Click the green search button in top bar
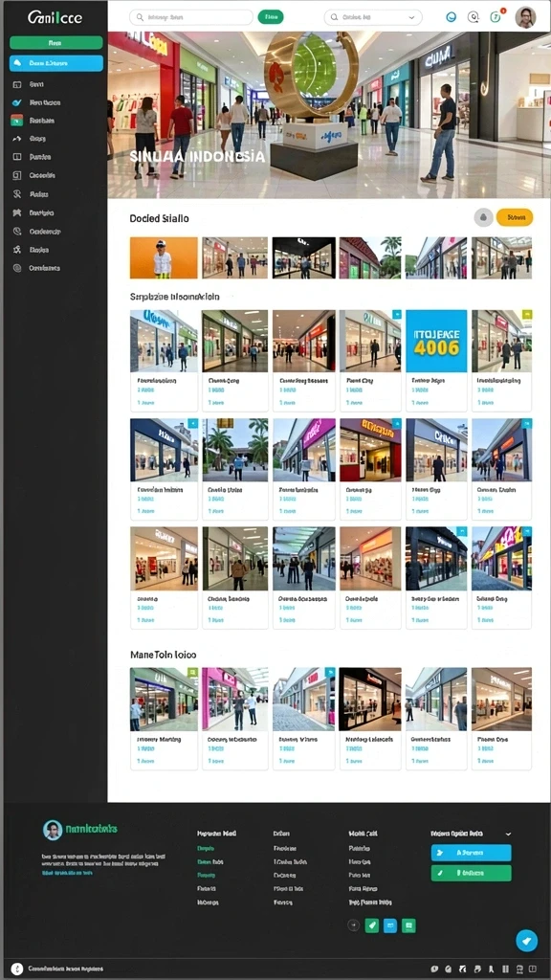551x980 pixels. click(x=271, y=17)
